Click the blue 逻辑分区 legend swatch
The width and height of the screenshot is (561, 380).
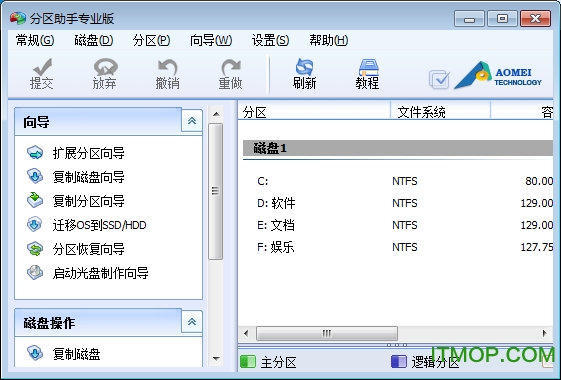point(399,361)
